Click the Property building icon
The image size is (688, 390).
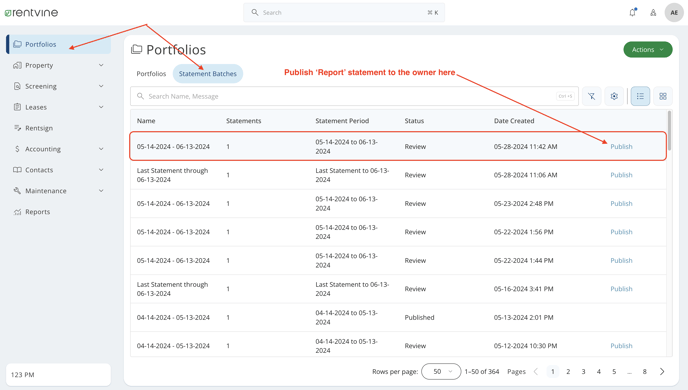(x=17, y=65)
